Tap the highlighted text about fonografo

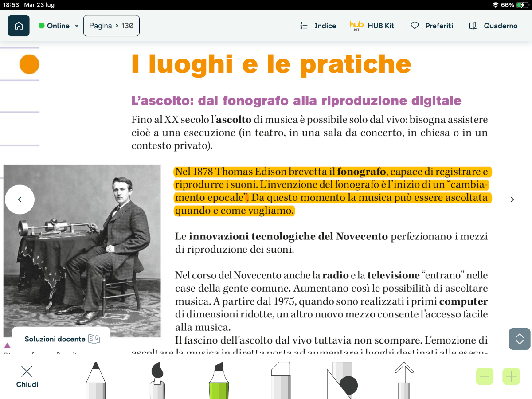click(333, 191)
